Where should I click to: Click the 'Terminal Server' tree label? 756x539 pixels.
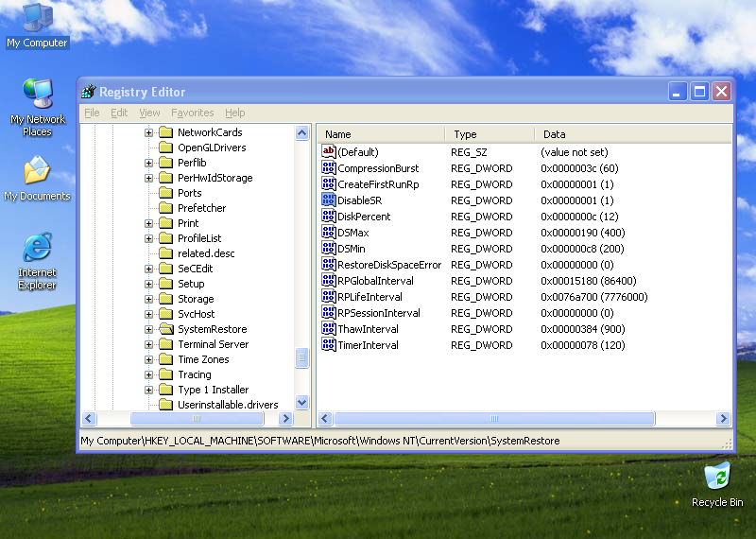214,344
